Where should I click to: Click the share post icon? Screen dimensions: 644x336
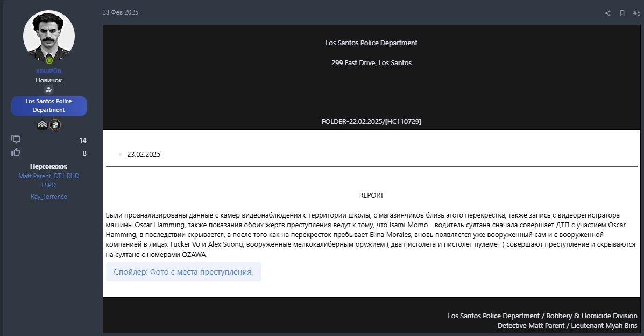coord(608,13)
